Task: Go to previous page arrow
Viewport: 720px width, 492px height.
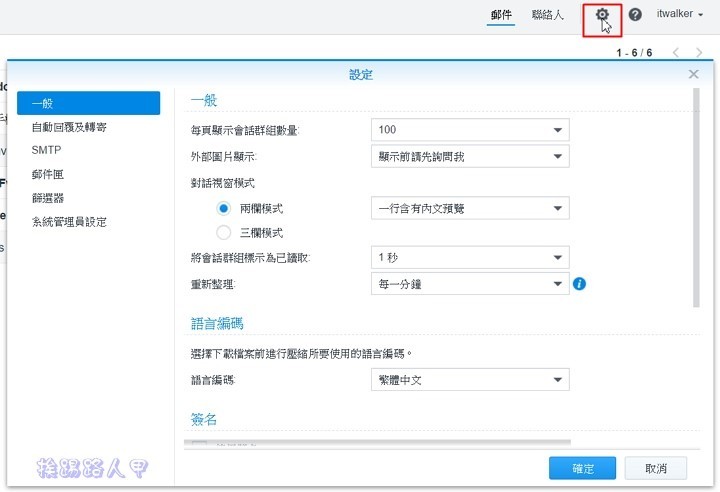Action: pos(676,52)
